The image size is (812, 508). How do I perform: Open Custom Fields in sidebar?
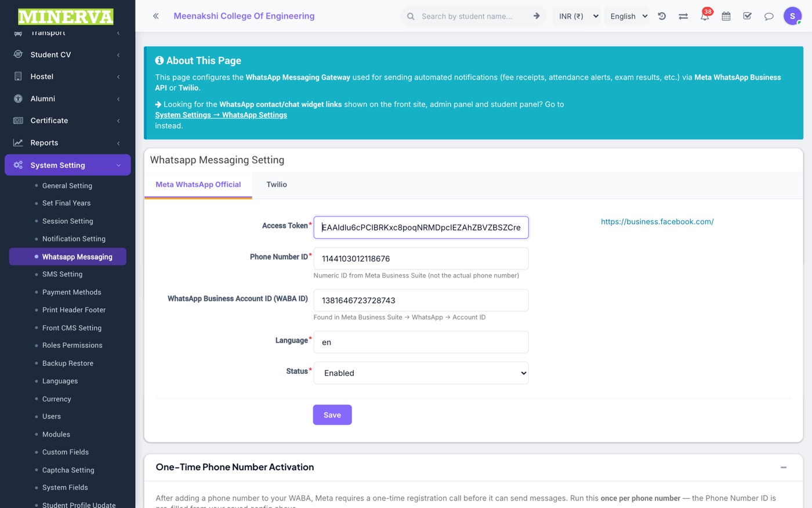pyautogui.click(x=66, y=452)
